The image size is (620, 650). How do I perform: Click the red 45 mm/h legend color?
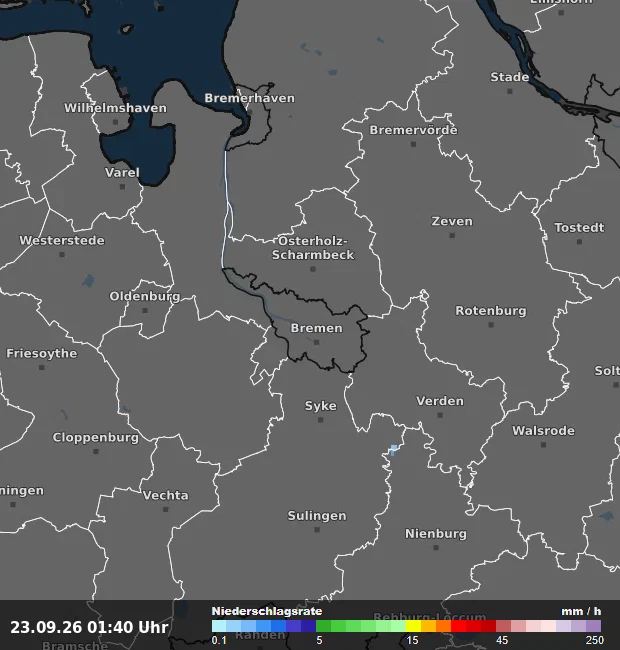503,626
